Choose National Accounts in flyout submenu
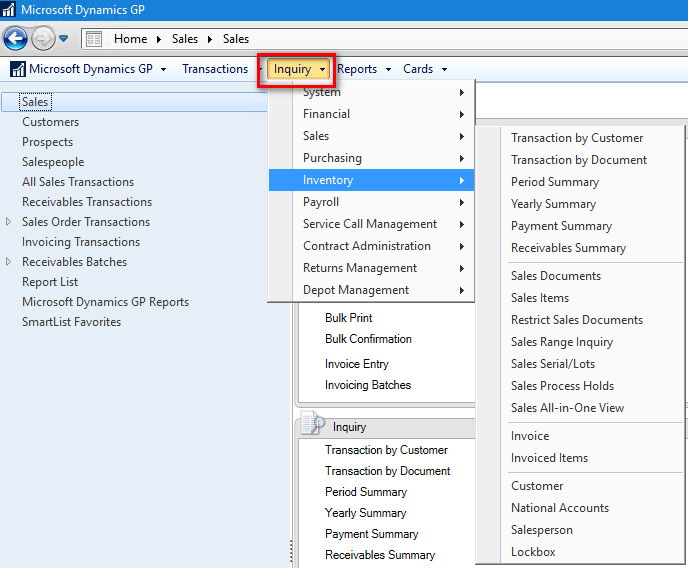688x568 pixels. tap(560, 507)
